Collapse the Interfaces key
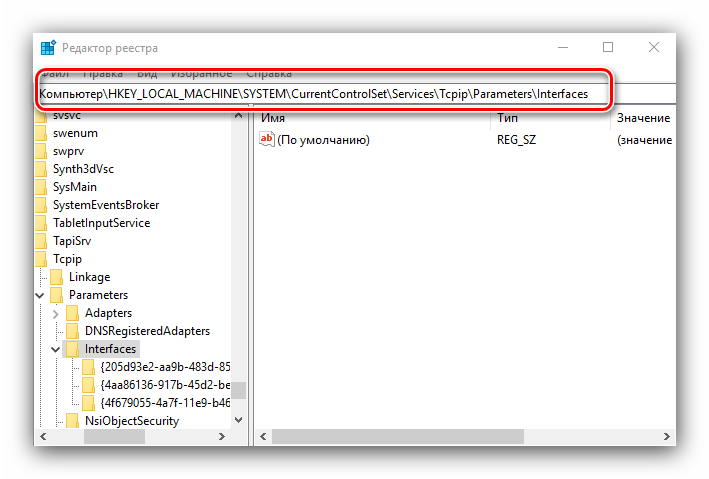 (56, 350)
